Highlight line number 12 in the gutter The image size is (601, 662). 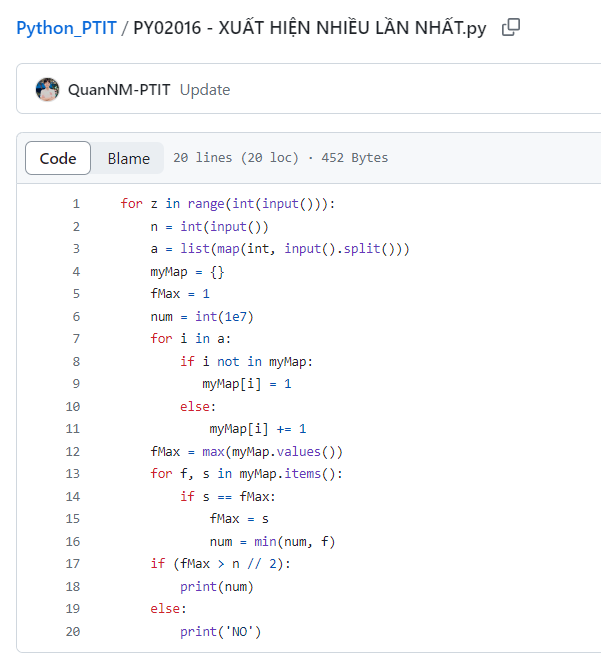(72, 452)
